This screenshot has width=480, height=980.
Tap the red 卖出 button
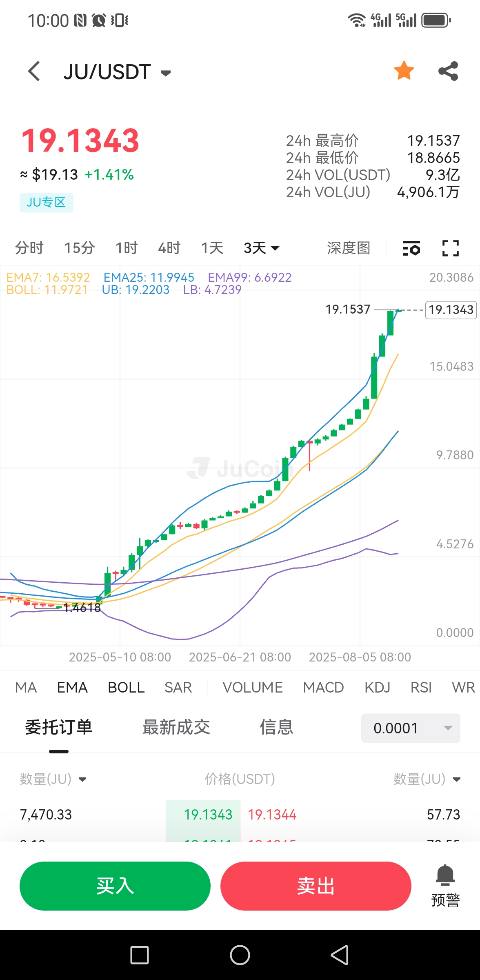click(x=316, y=886)
